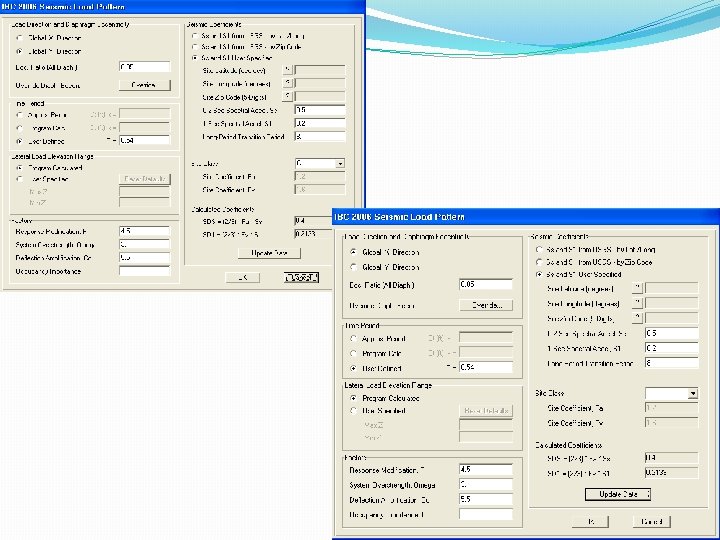
Task: Click Site Latitude help button in front dialog
Action: pyautogui.click(x=637, y=288)
